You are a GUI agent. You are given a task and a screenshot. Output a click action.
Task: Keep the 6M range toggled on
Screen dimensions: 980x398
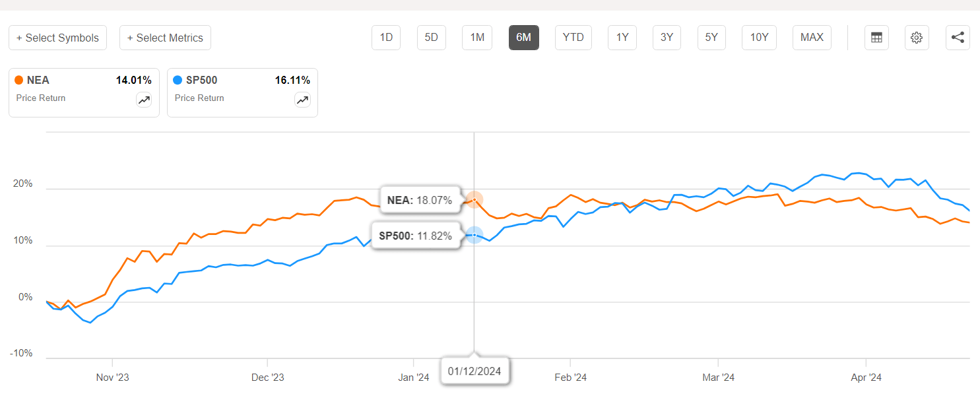[x=523, y=38]
